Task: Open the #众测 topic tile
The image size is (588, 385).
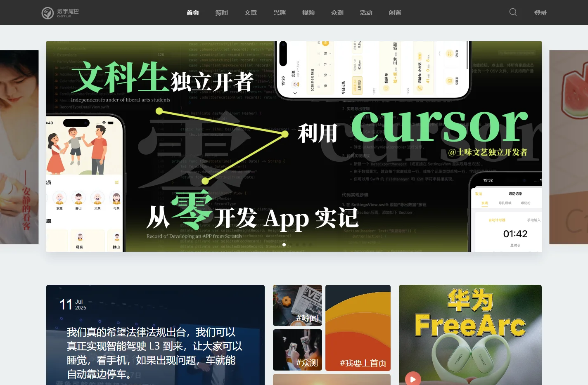Action: 297,350
